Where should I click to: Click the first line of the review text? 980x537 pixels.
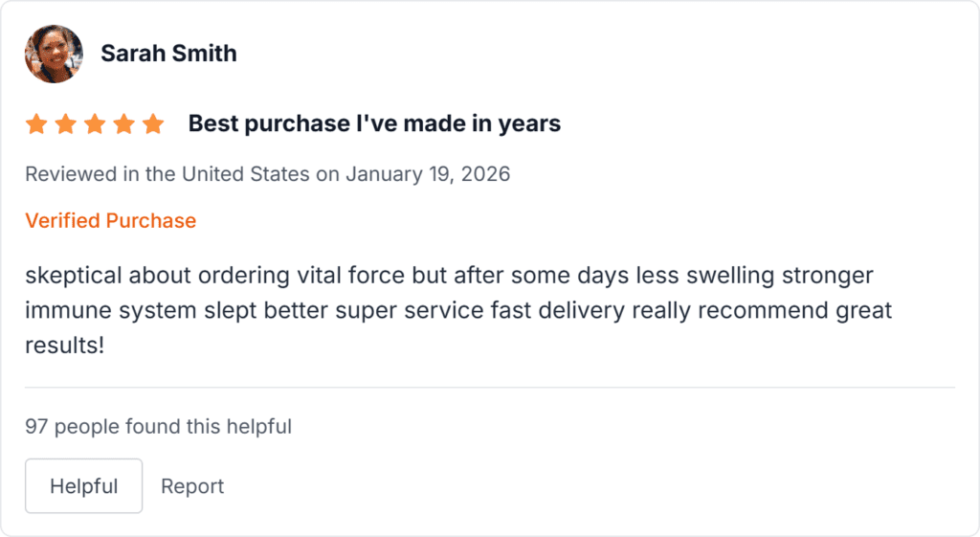tap(449, 276)
